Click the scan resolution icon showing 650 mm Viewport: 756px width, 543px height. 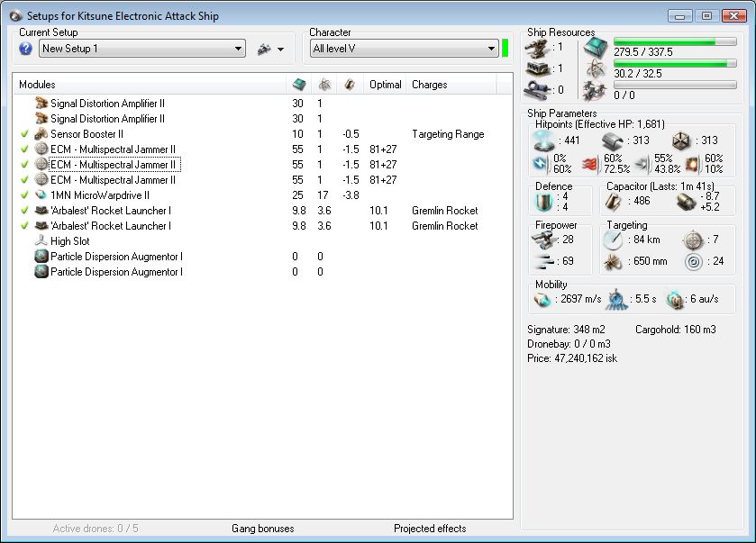613,261
